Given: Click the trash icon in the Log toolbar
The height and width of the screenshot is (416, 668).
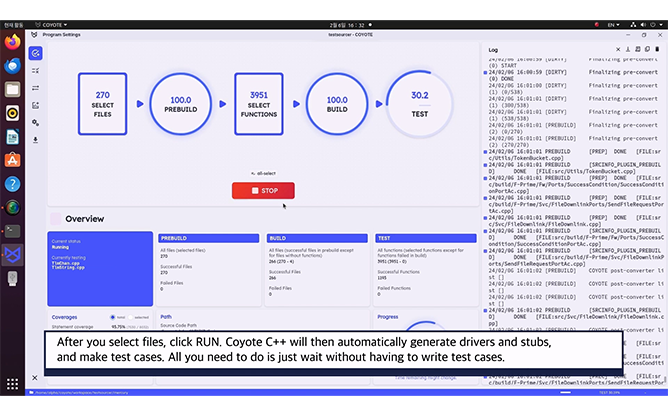Looking at the screenshot, I should pos(657,49).
